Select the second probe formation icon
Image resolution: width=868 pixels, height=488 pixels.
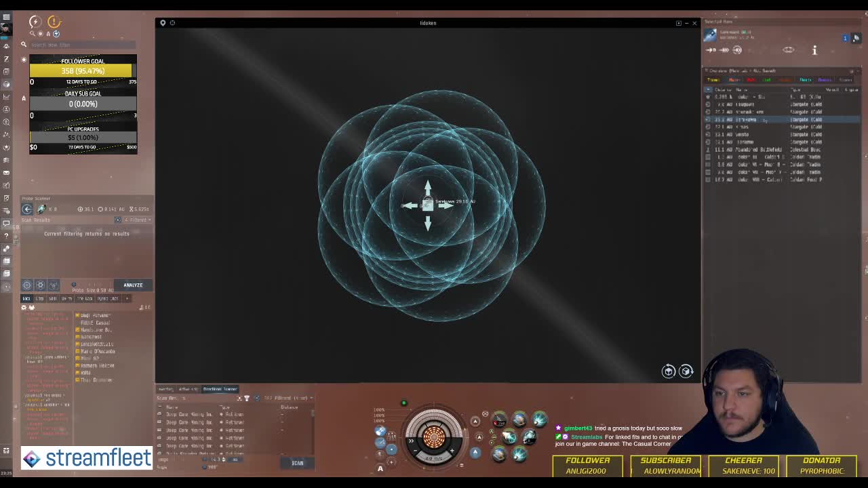(x=40, y=285)
